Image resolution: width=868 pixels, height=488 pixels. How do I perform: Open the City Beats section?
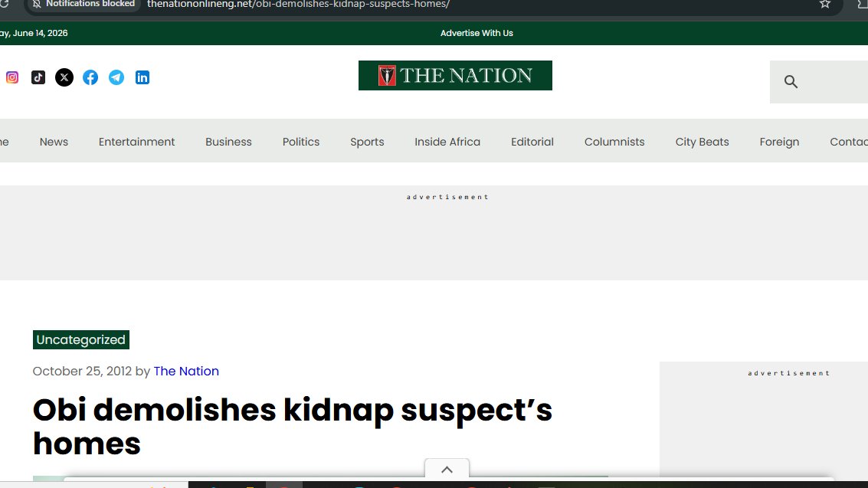click(x=702, y=142)
